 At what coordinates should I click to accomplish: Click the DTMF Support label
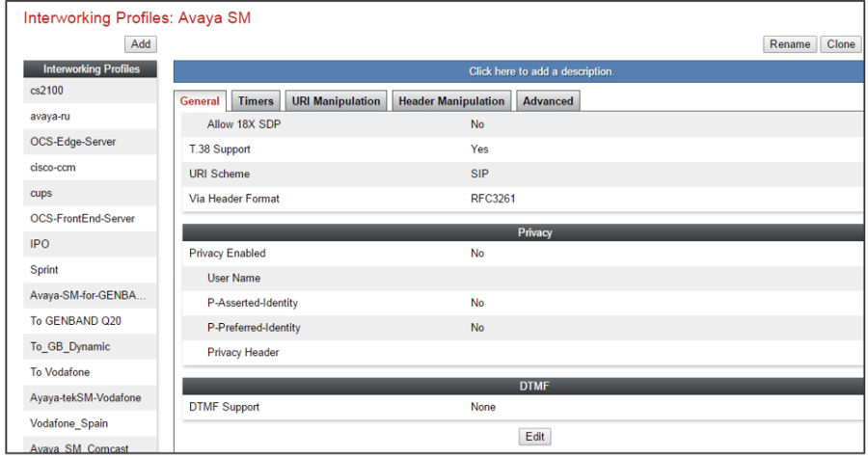pos(224,407)
